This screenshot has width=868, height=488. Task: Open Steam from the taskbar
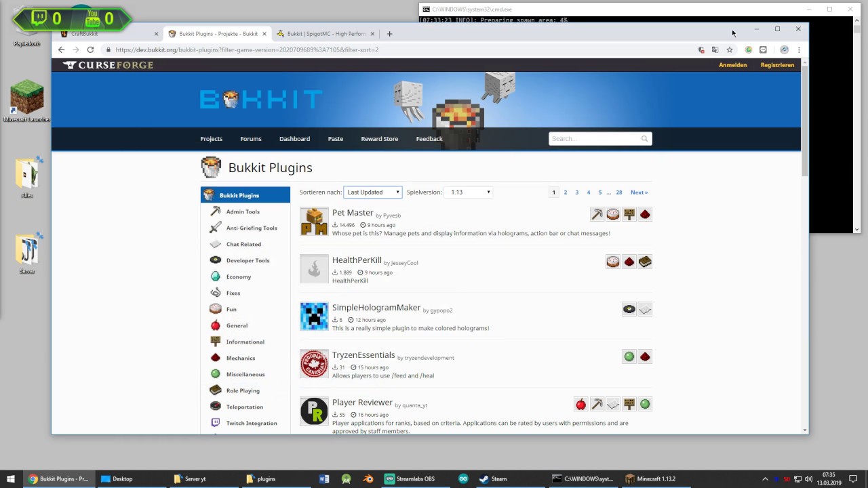point(494,479)
